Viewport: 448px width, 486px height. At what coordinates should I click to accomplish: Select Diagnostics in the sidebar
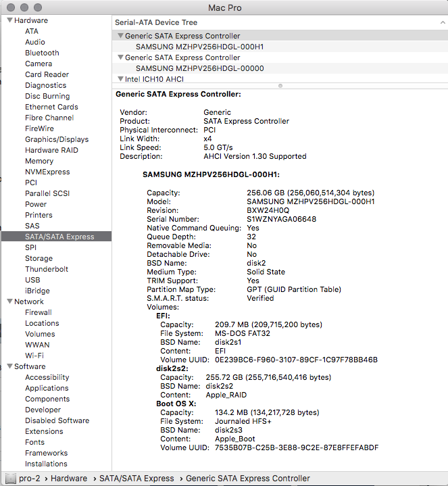[46, 86]
